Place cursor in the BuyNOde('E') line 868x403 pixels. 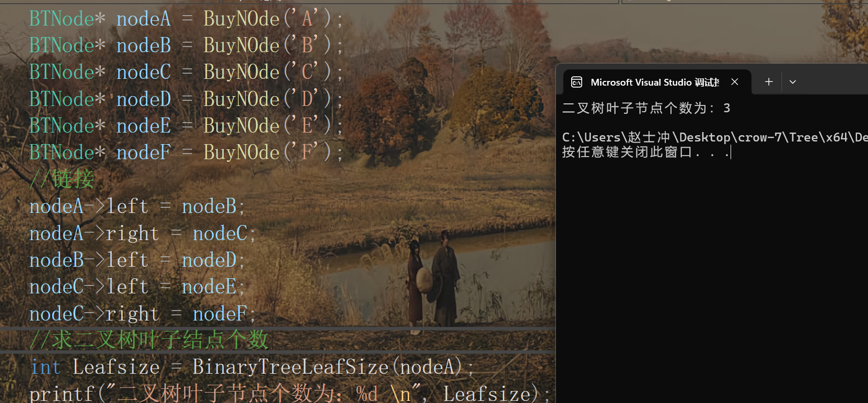(186, 125)
